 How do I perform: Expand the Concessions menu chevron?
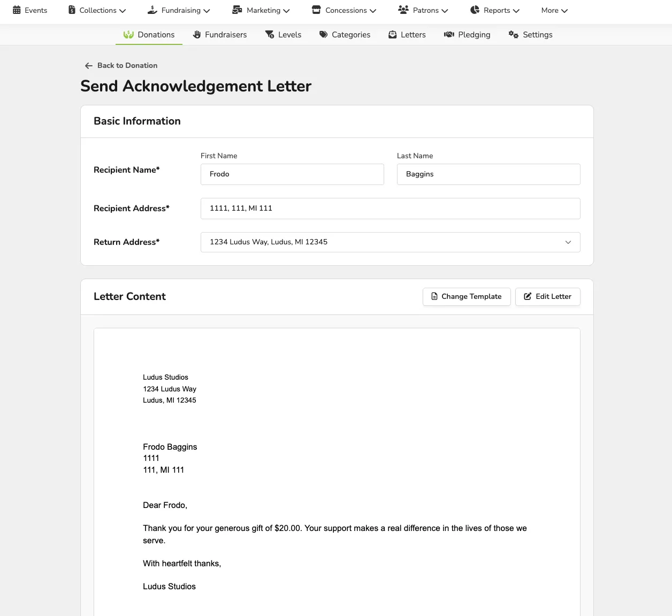pyautogui.click(x=373, y=11)
